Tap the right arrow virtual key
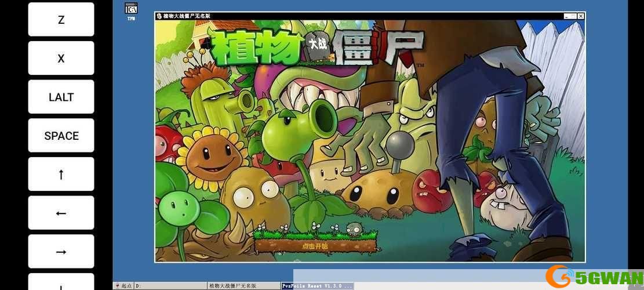Image resolution: width=644 pixels, height=290 pixels. pyautogui.click(x=61, y=251)
